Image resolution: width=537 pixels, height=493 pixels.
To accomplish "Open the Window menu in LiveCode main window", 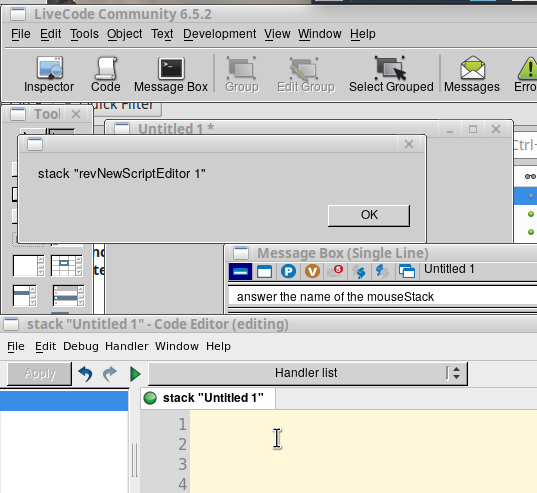I will [x=320, y=34].
